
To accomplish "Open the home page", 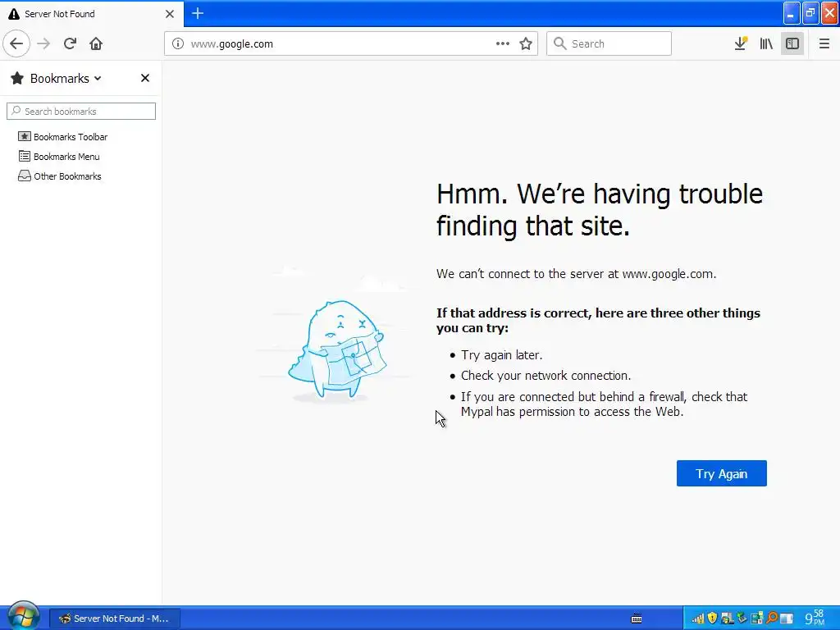I will (96, 43).
